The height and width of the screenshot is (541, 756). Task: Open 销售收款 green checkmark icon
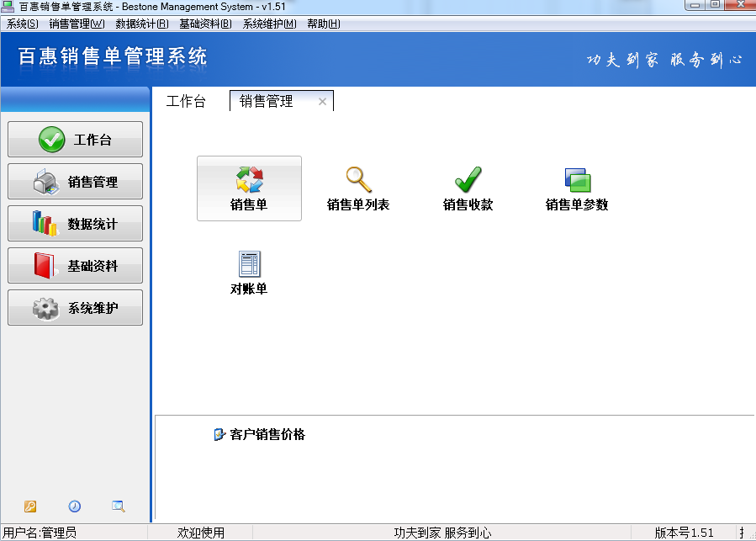point(468,188)
